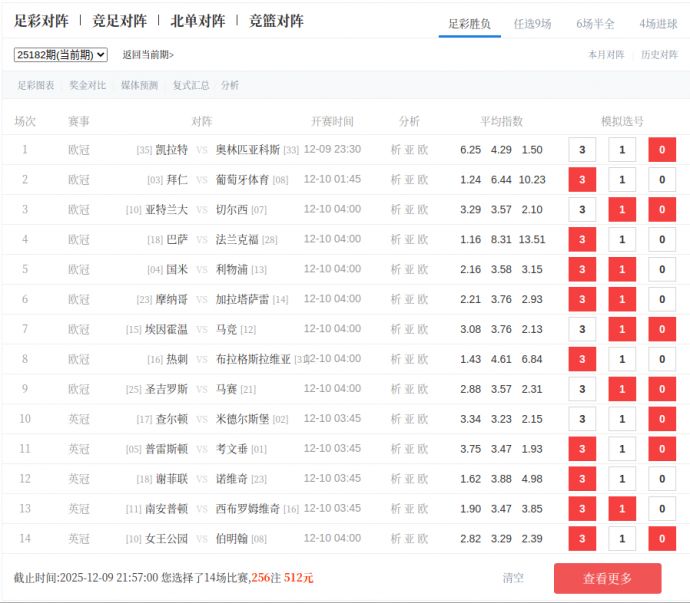Toggle pick 0 for 女王公园 vs 伯明翰
This screenshot has width=690, height=603.
[662, 539]
